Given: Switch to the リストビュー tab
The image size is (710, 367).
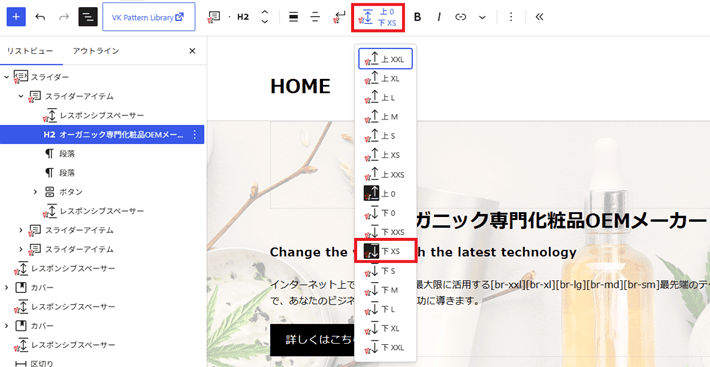Looking at the screenshot, I should (x=29, y=51).
